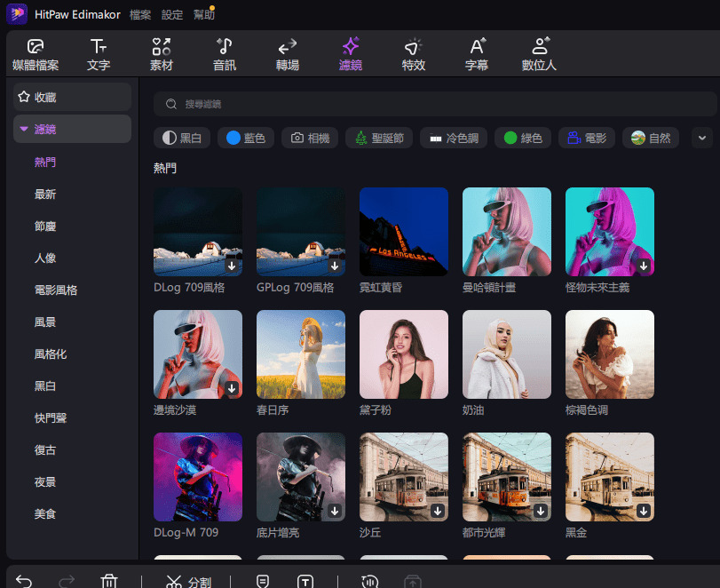
Task: Expand more filter tag categories
Action: click(x=701, y=138)
